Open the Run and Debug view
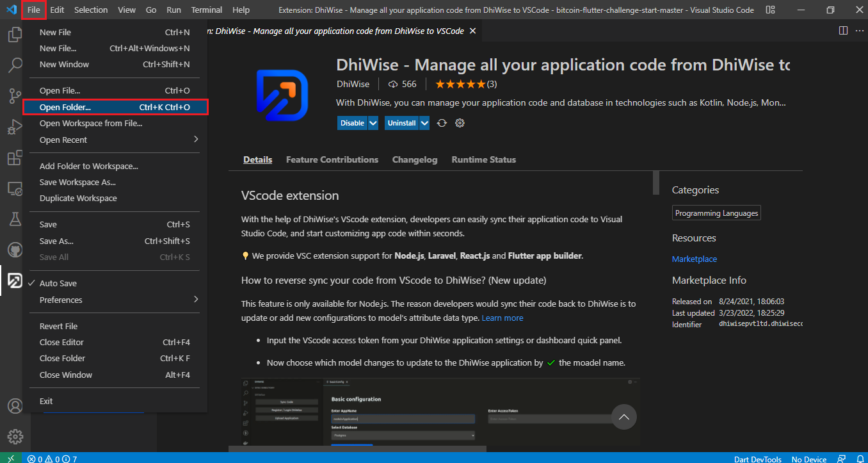 15,127
